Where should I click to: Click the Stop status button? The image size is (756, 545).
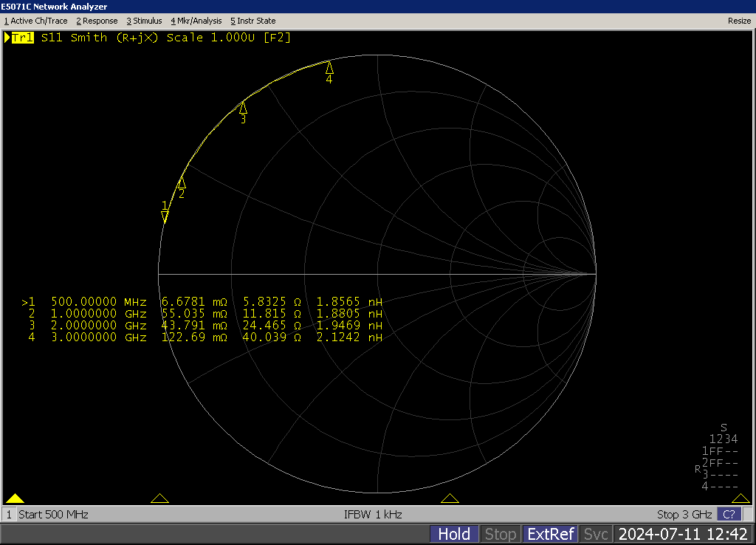click(x=500, y=534)
